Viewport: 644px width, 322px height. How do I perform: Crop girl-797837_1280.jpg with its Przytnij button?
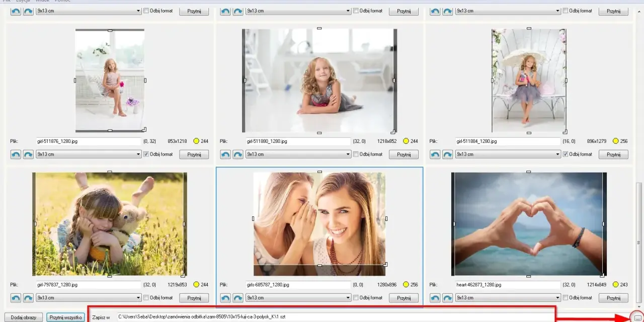click(x=194, y=298)
